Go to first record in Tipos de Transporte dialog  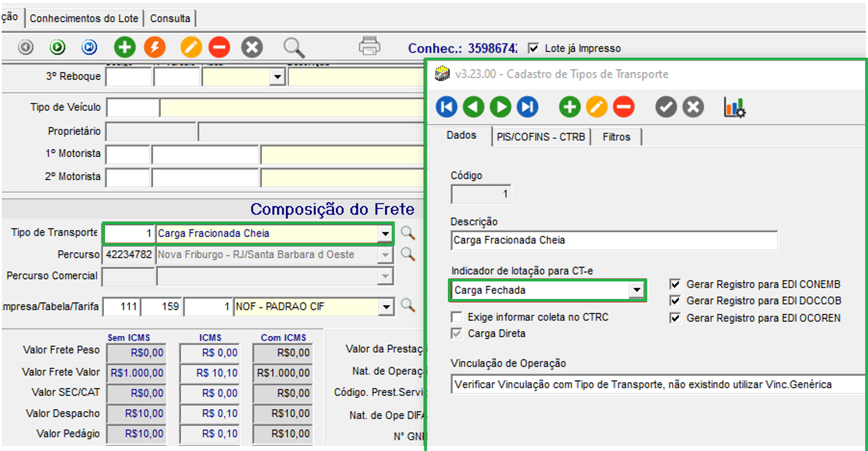447,107
